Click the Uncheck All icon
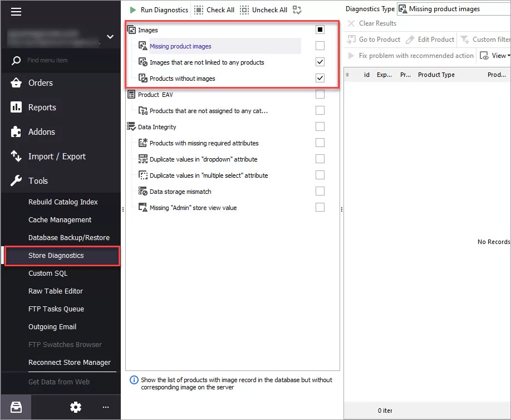The height and width of the screenshot is (420, 511). pos(244,10)
